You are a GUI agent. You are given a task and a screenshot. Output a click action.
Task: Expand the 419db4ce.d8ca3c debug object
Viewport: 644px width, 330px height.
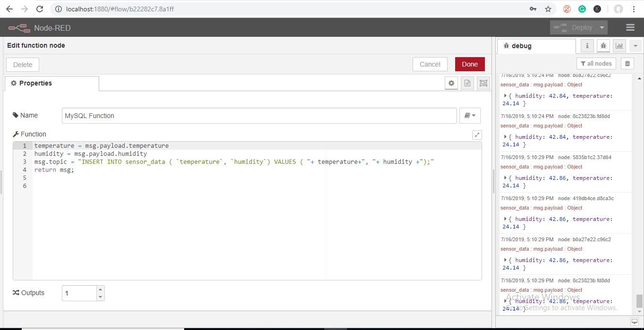(x=505, y=219)
